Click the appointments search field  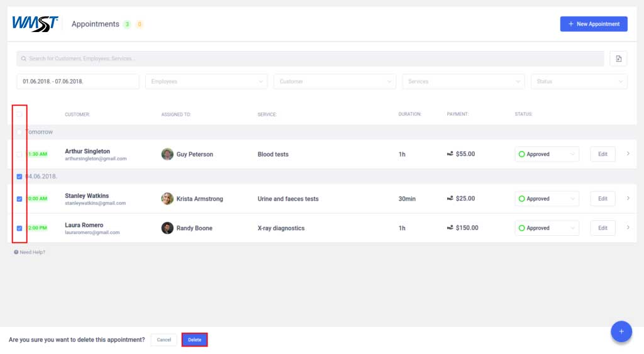coord(311,58)
